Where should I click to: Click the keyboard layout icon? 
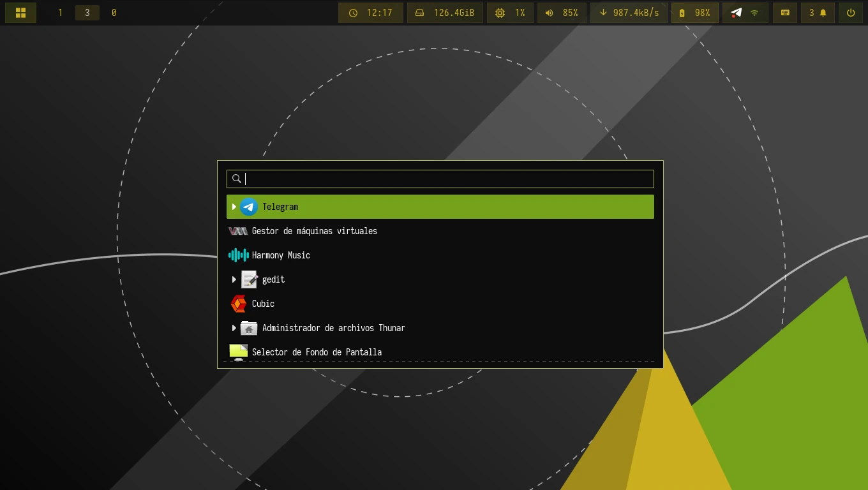(785, 13)
